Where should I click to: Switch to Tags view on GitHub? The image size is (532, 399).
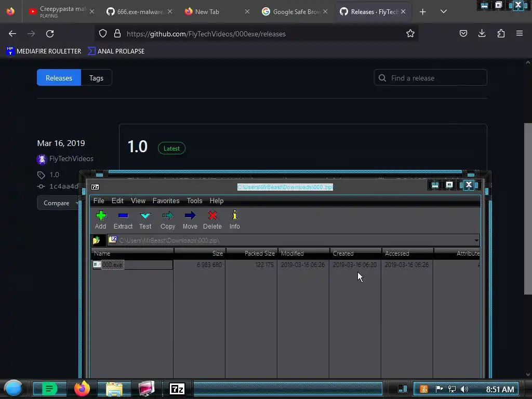pos(96,78)
